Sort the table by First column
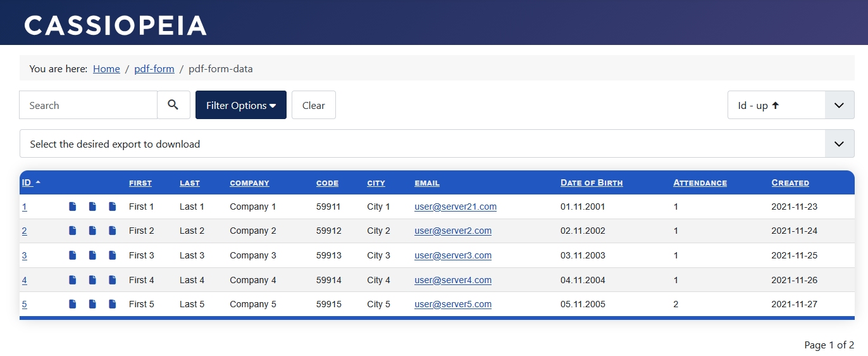The image size is (868, 356). point(140,182)
